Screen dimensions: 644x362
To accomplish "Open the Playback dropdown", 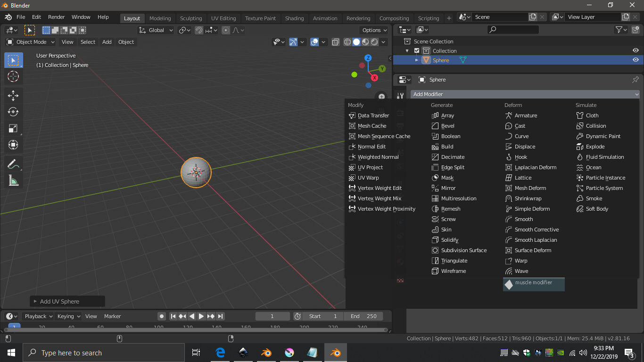I will pos(38,316).
